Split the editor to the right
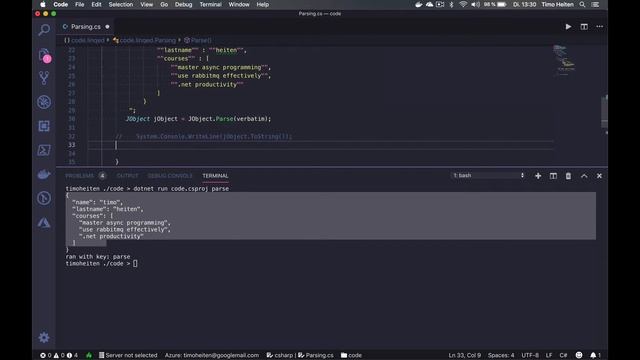640x360 pixels. [584, 27]
